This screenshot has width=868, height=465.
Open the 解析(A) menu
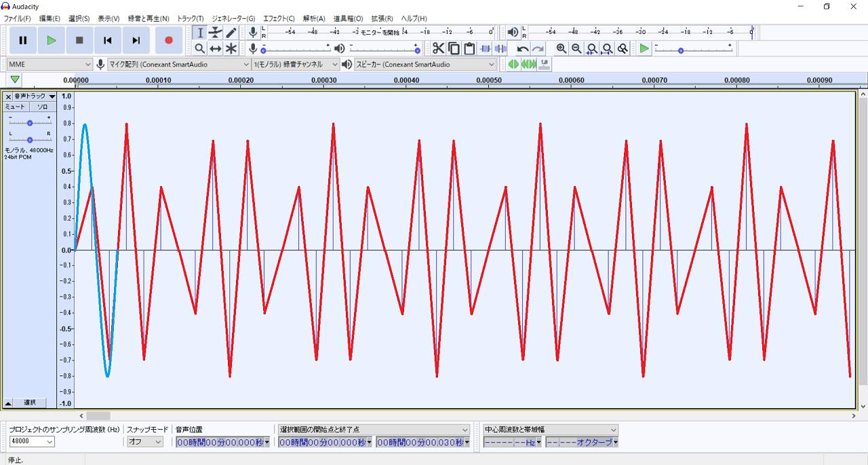[314, 18]
